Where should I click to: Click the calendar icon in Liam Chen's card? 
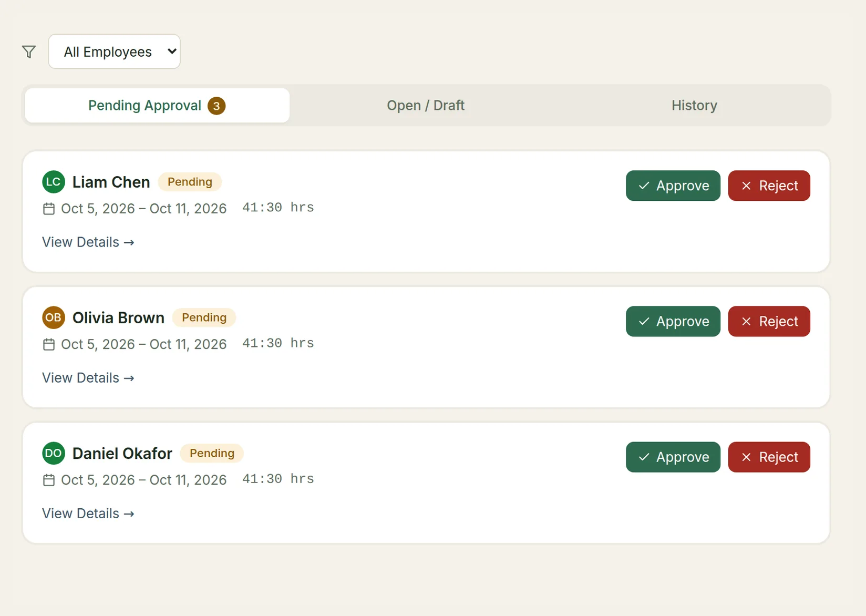pos(49,209)
